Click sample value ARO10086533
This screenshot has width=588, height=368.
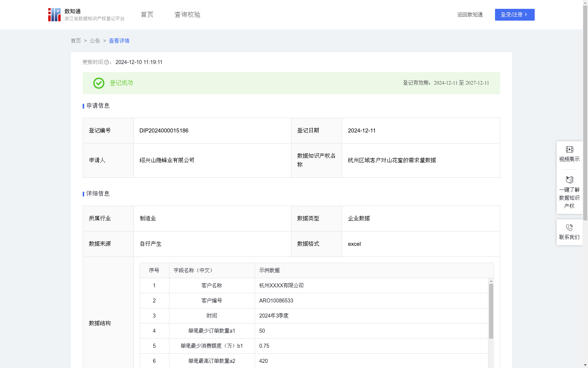click(276, 301)
